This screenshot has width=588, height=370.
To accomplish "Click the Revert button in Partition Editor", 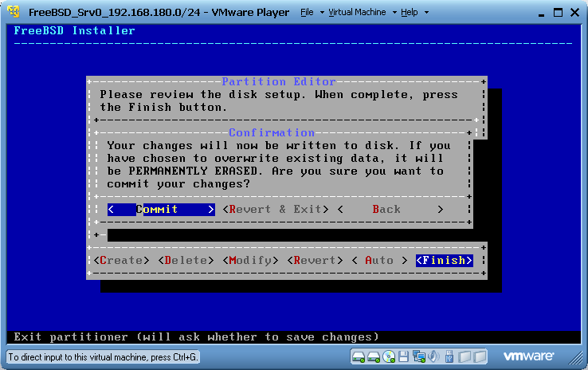I will [x=315, y=261].
